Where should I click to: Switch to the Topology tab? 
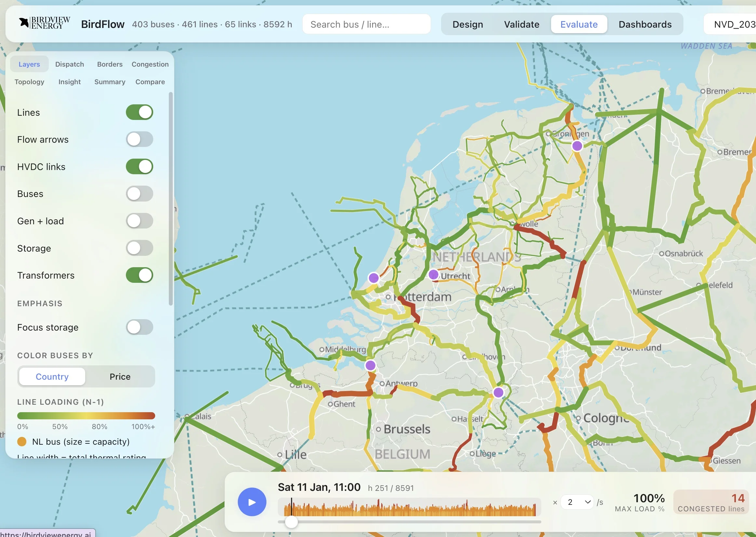[30, 82]
